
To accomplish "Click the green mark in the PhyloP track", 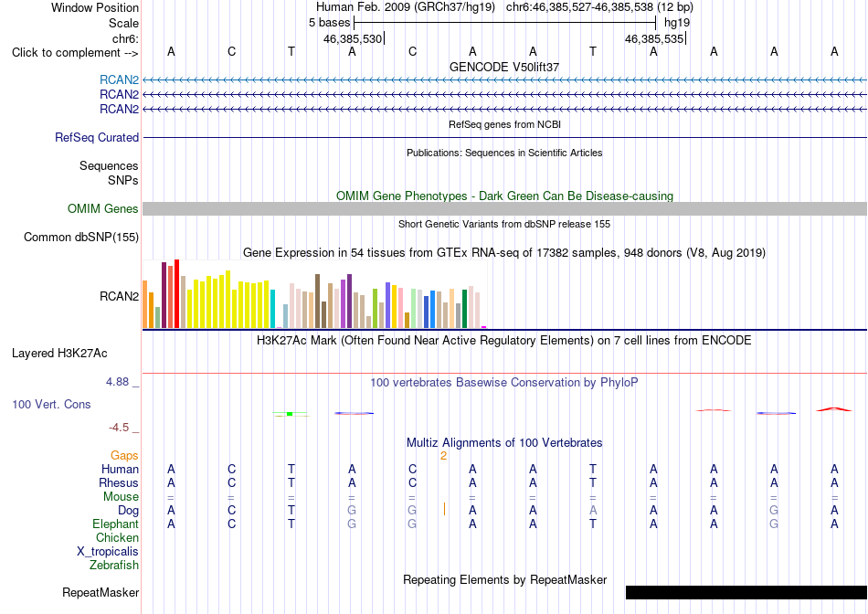I will 290,414.
